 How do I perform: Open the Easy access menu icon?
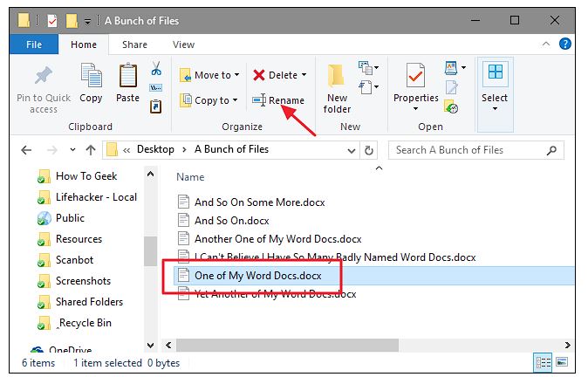tap(368, 87)
